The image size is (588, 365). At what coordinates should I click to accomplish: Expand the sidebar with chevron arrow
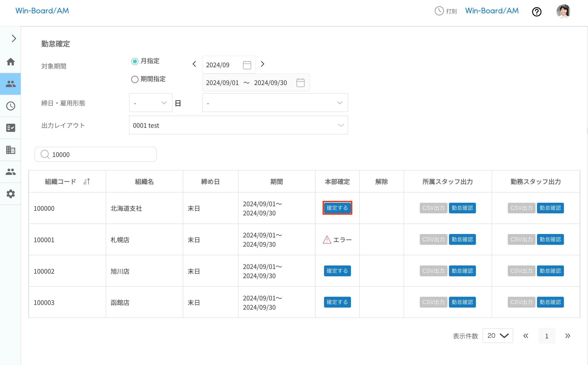[x=14, y=39]
